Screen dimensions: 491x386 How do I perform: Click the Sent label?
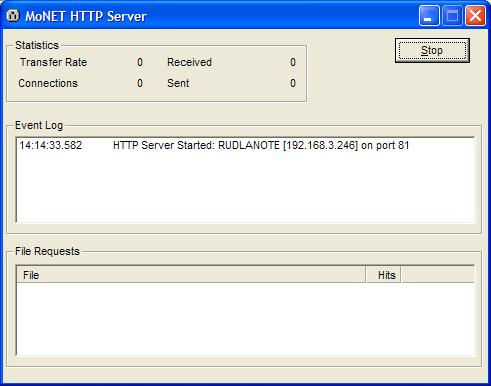[178, 83]
